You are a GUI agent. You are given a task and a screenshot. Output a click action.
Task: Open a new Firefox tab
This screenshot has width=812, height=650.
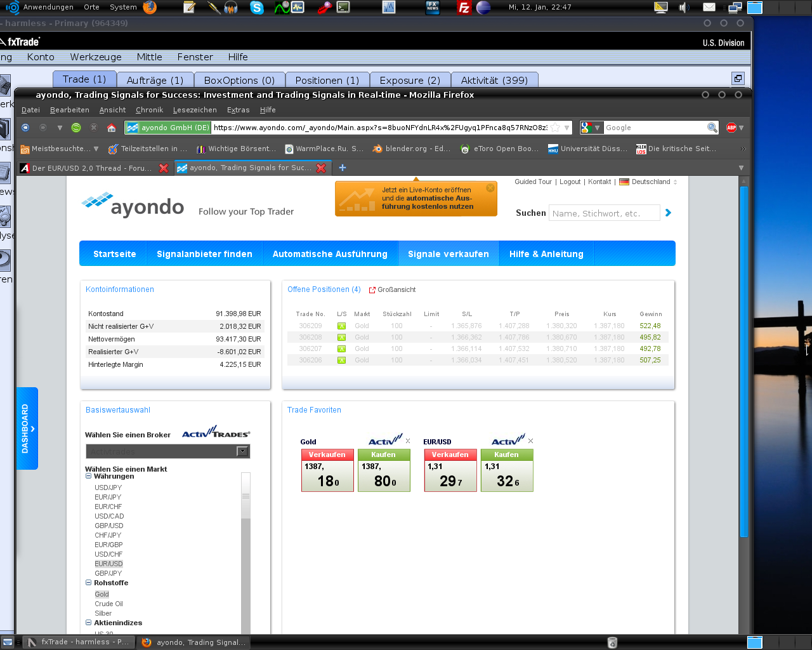pos(343,168)
